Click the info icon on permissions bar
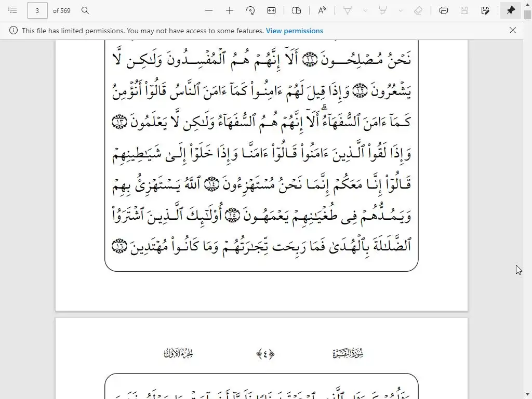The width and height of the screenshot is (532, 399). tap(13, 31)
